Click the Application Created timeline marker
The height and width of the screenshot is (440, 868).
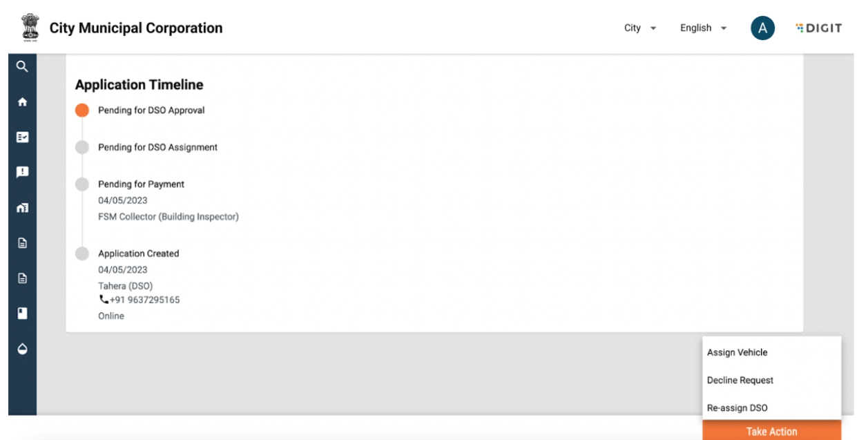click(x=82, y=254)
